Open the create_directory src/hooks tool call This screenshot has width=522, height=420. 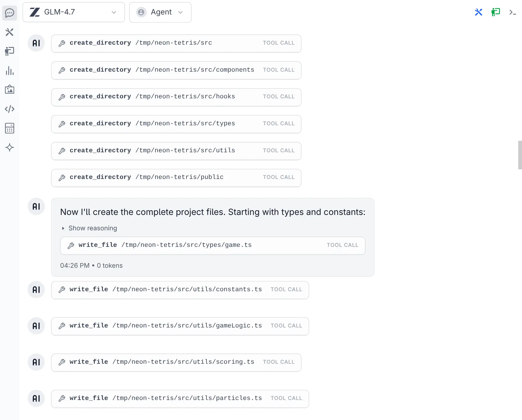click(x=176, y=97)
